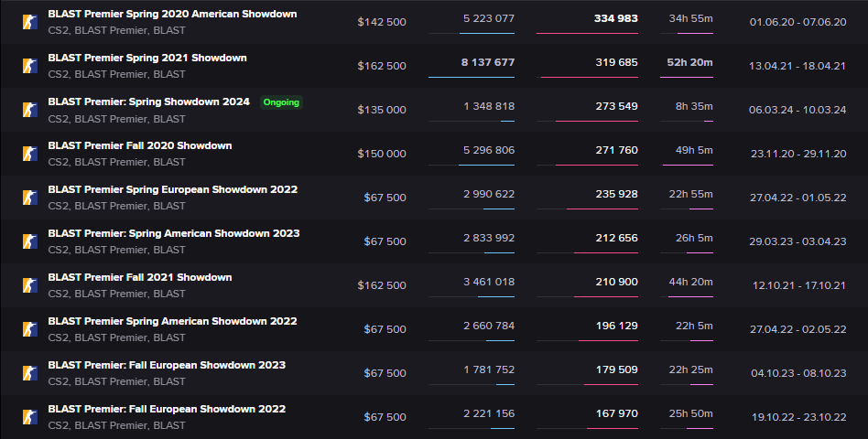The height and width of the screenshot is (439, 868).
Task: Click airtime value 34h 55m
Action: (x=690, y=18)
